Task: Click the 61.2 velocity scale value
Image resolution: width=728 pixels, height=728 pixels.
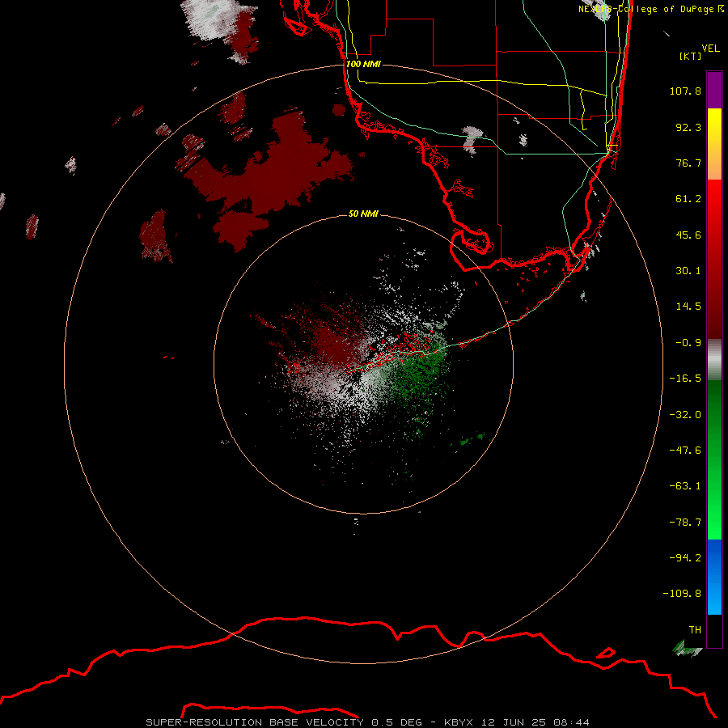Action: 688,199
